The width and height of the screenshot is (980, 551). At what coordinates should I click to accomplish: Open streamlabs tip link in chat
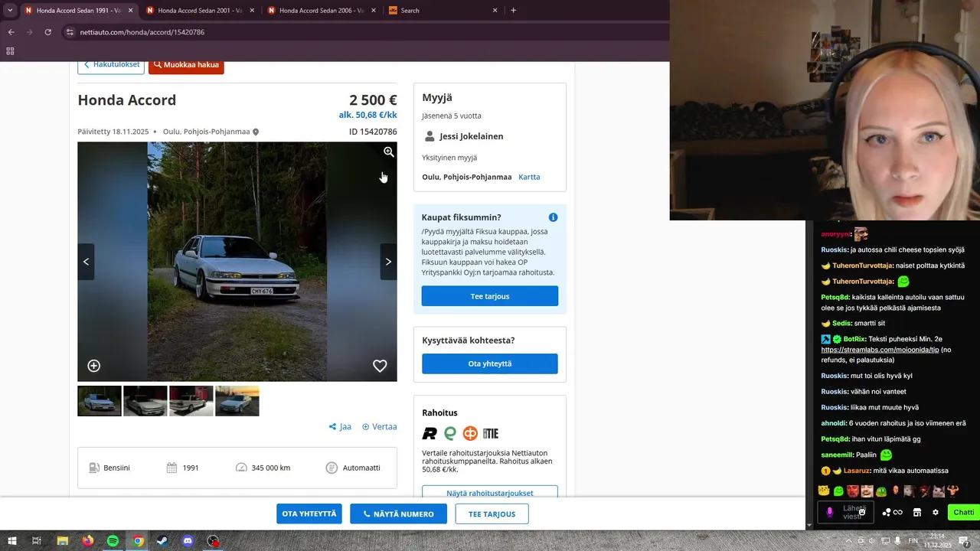click(880, 350)
